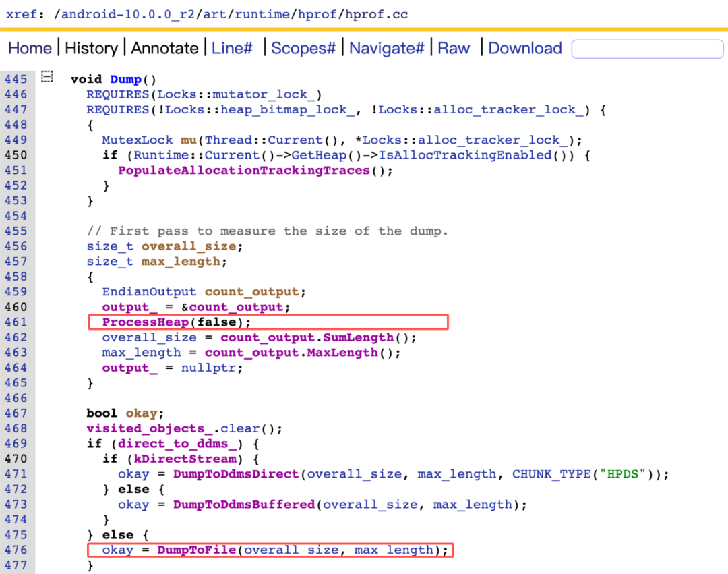Click MaxLength method

pyautogui.click(x=342, y=353)
